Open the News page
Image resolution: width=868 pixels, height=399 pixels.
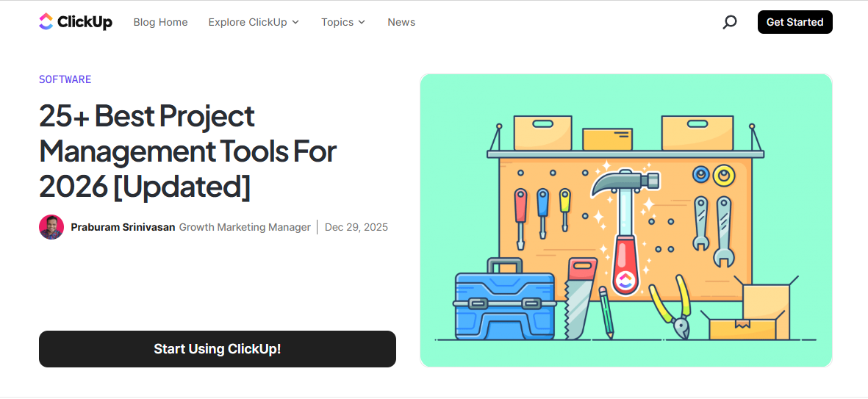point(401,22)
